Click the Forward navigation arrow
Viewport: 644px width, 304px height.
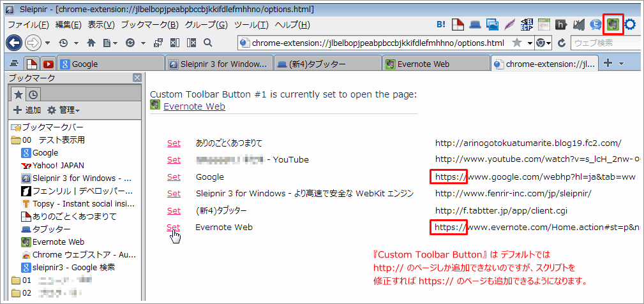[x=33, y=43]
